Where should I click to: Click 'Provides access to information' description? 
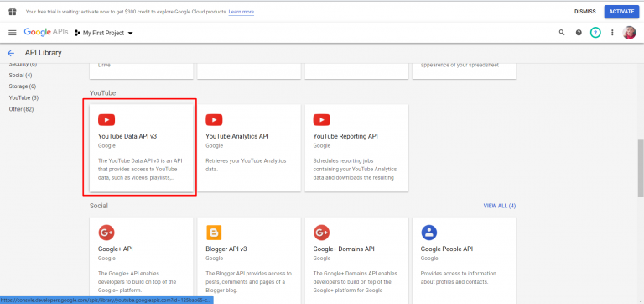pyautogui.click(x=459, y=278)
